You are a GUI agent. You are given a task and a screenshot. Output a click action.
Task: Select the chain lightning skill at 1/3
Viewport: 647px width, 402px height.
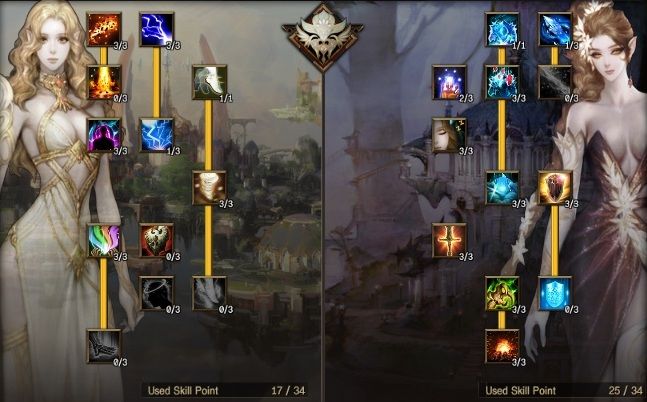[157, 135]
